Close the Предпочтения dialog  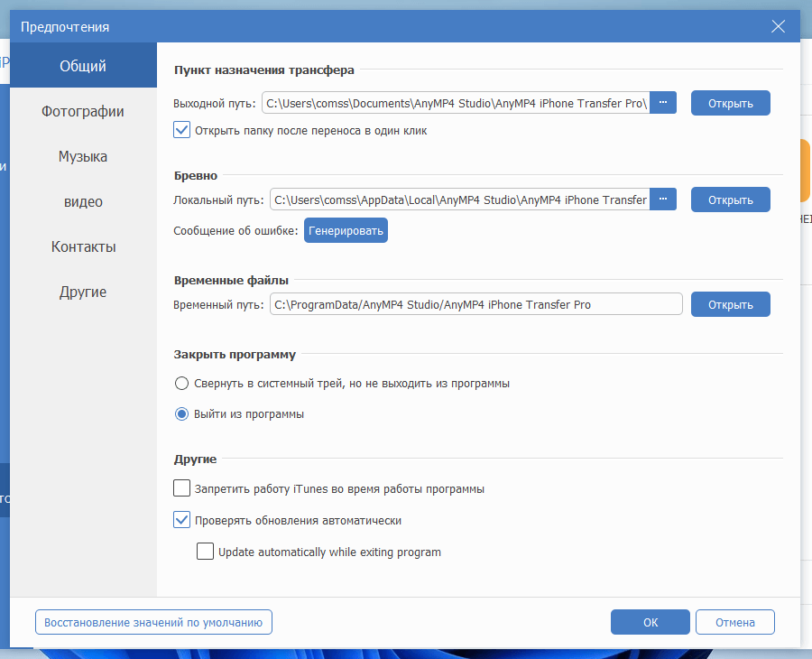click(778, 26)
